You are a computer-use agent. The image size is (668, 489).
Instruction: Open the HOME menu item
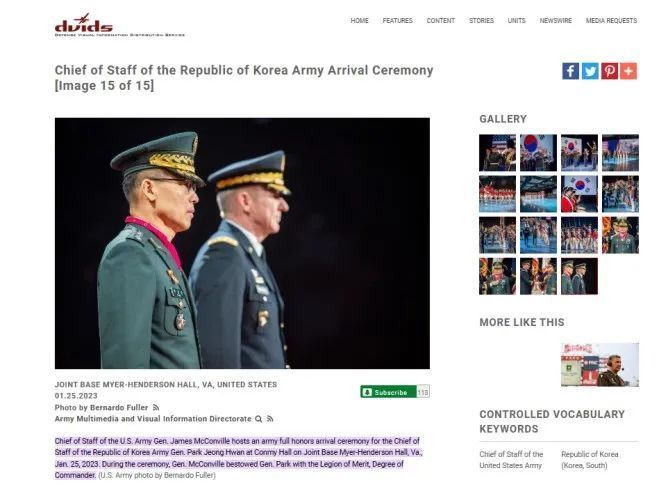coord(360,20)
